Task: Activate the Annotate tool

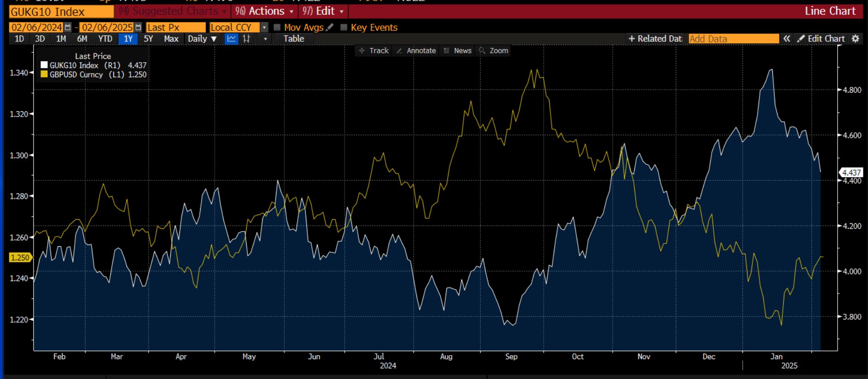Action: [416, 51]
